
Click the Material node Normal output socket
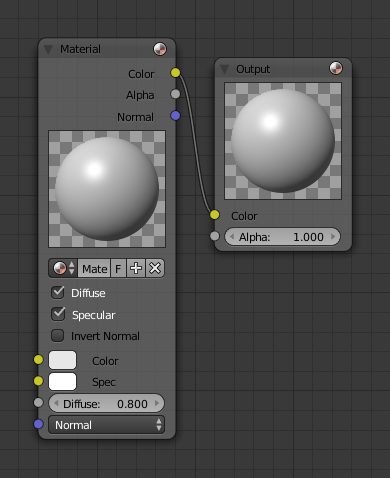175,116
